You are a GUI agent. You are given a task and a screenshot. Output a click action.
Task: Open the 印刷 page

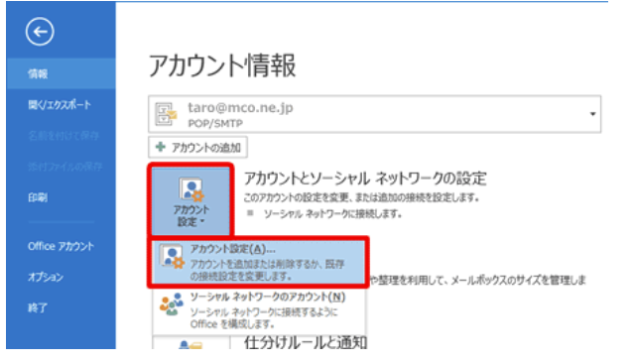38,197
